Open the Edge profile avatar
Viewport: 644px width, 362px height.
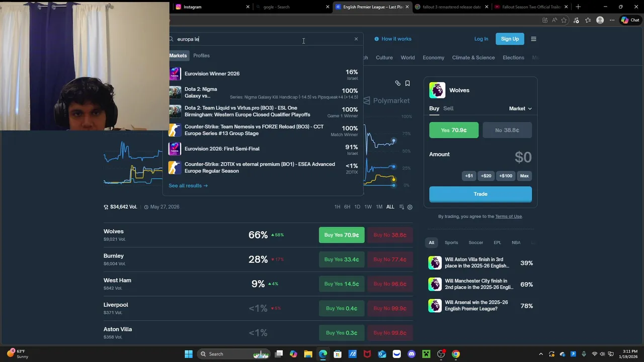point(600,20)
